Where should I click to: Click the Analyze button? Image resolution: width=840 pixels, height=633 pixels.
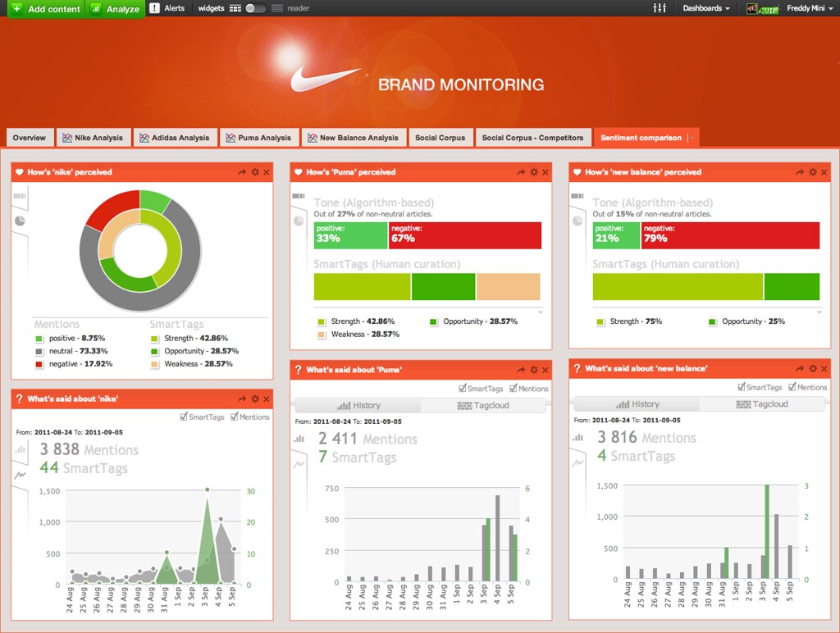[x=115, y=8]
